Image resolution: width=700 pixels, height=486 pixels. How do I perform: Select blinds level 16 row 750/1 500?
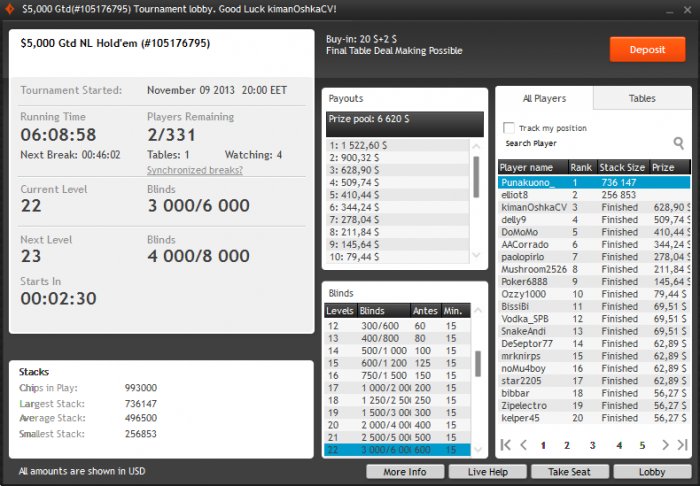pos(397,375)
